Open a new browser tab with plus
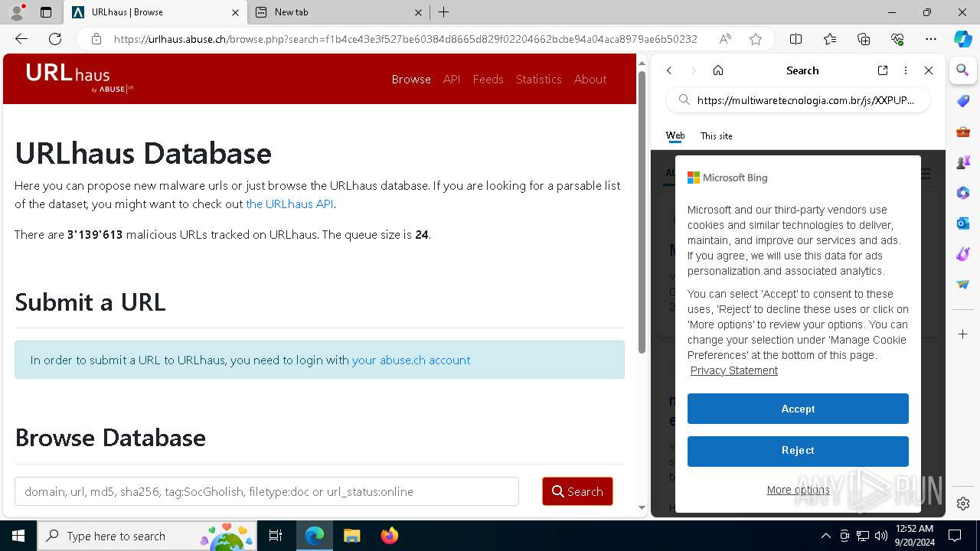The width and height of the screenshot is (980, 551). [444, 12]
